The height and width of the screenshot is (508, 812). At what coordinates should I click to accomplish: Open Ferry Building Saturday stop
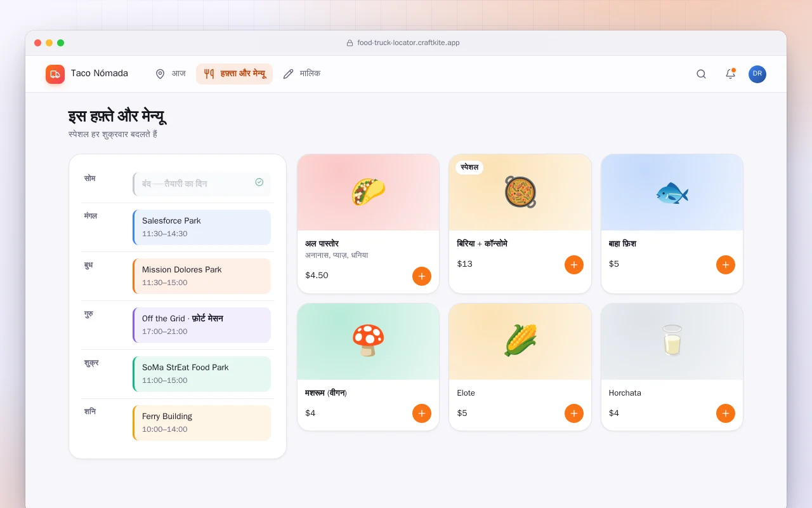(x=202, y=423)
